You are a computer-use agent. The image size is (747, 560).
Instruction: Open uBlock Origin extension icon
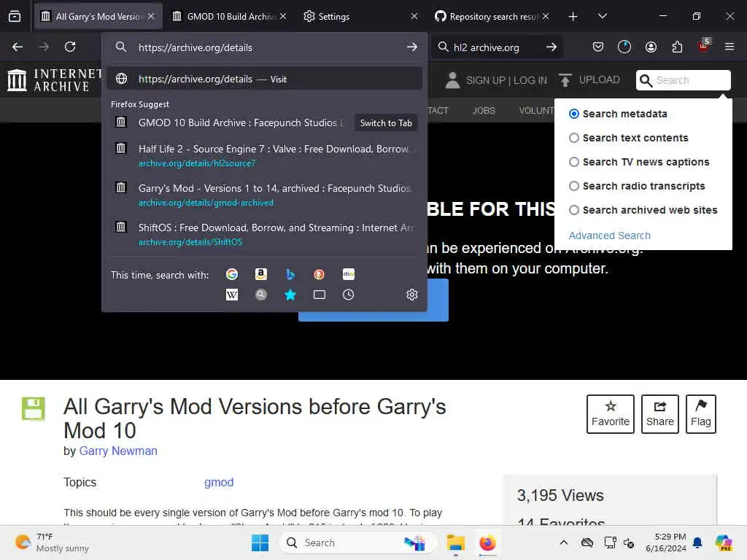coord(704,46)
